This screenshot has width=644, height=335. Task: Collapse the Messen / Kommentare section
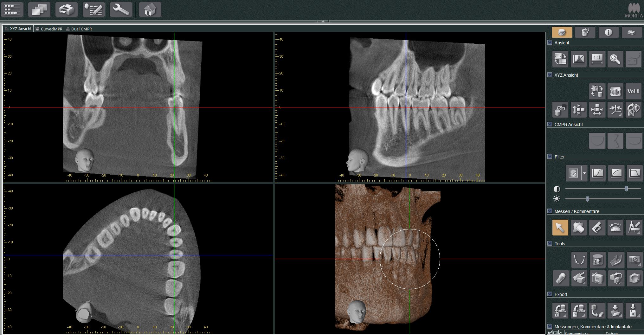(550, 211)
